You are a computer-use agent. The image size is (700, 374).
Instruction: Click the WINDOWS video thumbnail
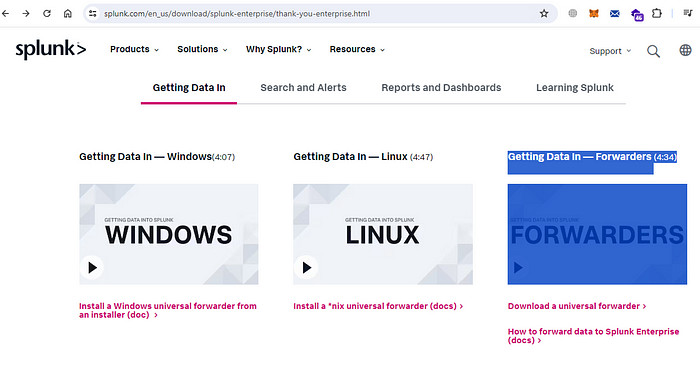tap(169, 234)
